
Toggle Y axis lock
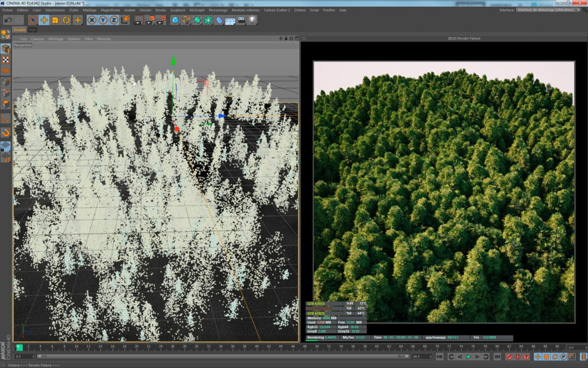coord(103,20)
